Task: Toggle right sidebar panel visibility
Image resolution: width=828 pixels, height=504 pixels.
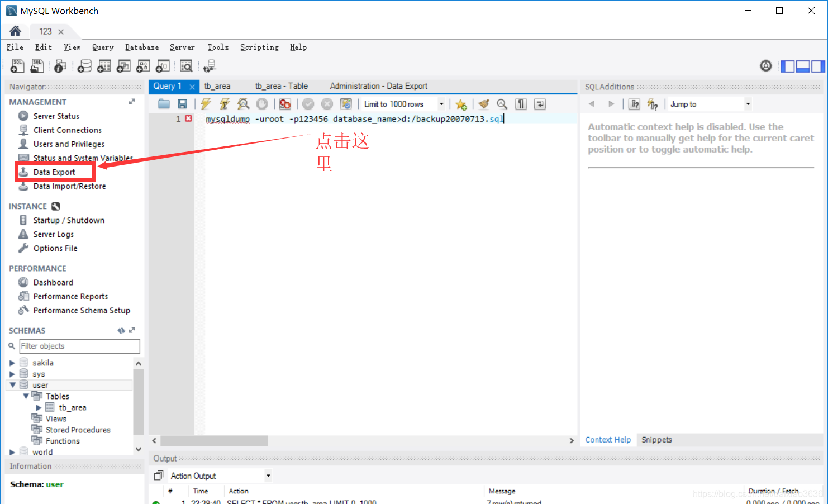Action: (x=818, y=66)
